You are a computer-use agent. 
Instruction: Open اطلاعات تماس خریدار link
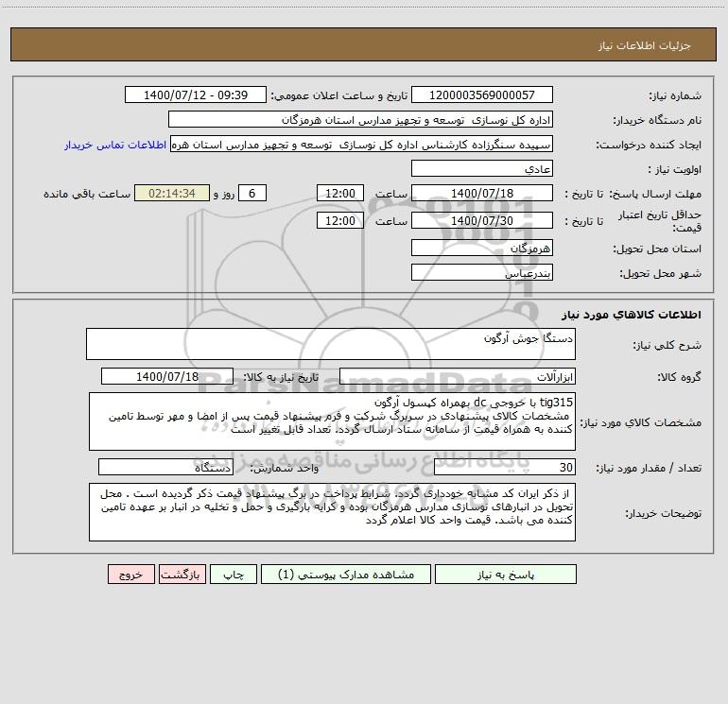pyautogui.click(x=115, y=145)
